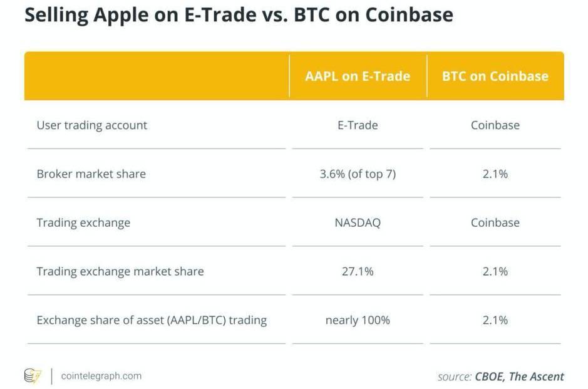Image resolution: width=588 pixels, height=389 pixels.
Task: Click Coinbase in the User trading account row
Action: (x=495, y=125)
